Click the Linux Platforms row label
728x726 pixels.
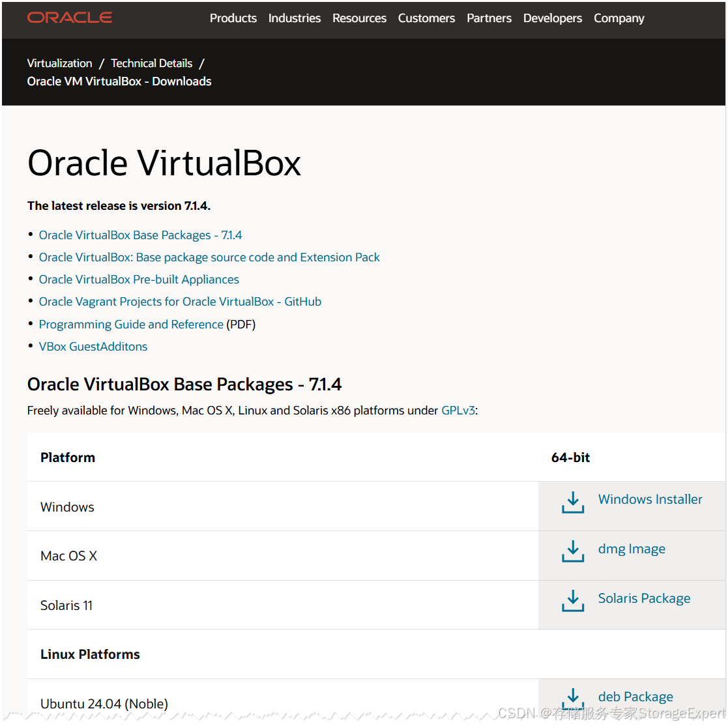click(x=89, y=654)
